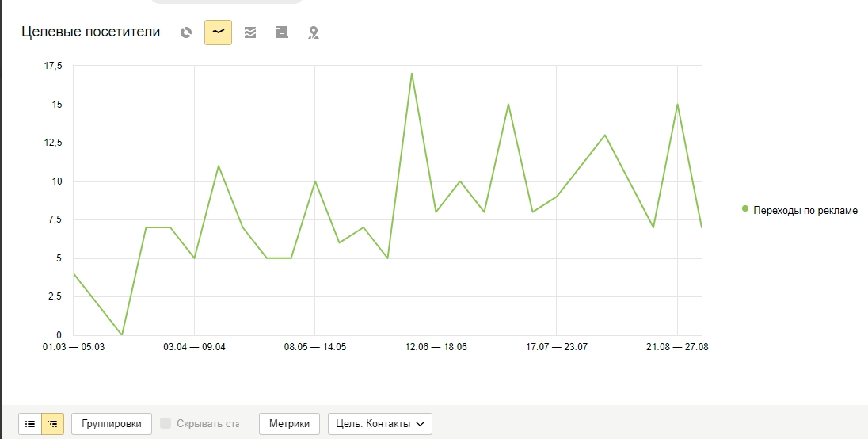Open the map view icon

pyautogui.click(x=314, y=32)
